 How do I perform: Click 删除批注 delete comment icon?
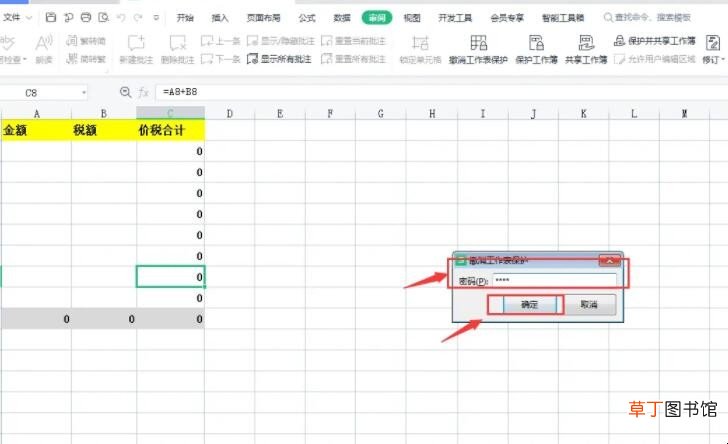click(177, 49)
